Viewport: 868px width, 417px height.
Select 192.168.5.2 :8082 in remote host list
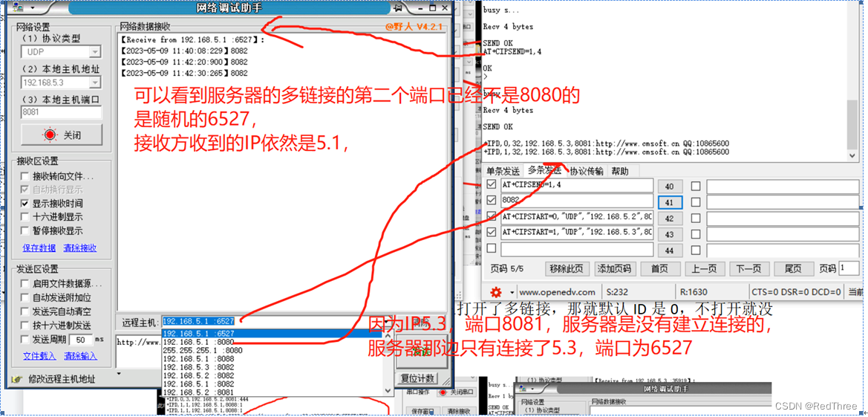271,375
